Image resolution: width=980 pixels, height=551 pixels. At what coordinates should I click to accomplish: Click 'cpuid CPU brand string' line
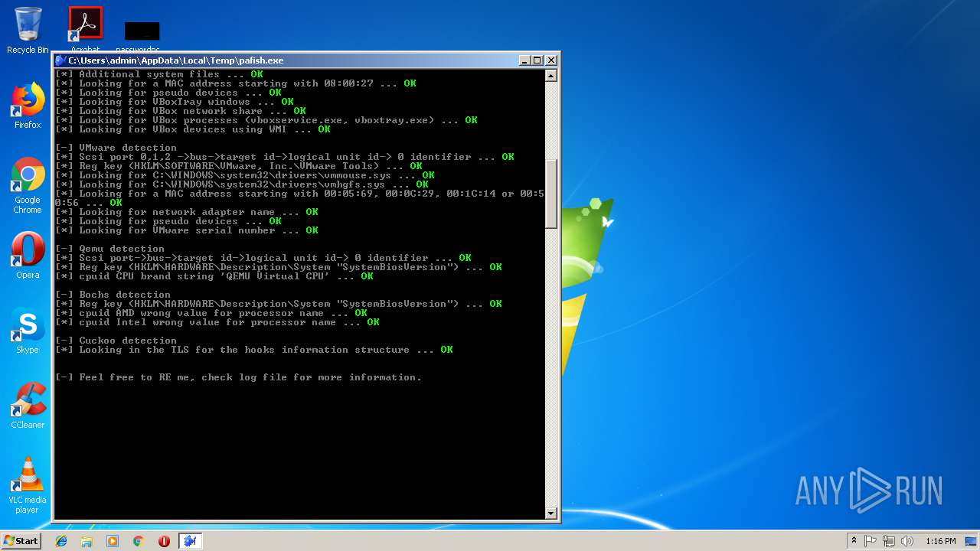point(214,276)
